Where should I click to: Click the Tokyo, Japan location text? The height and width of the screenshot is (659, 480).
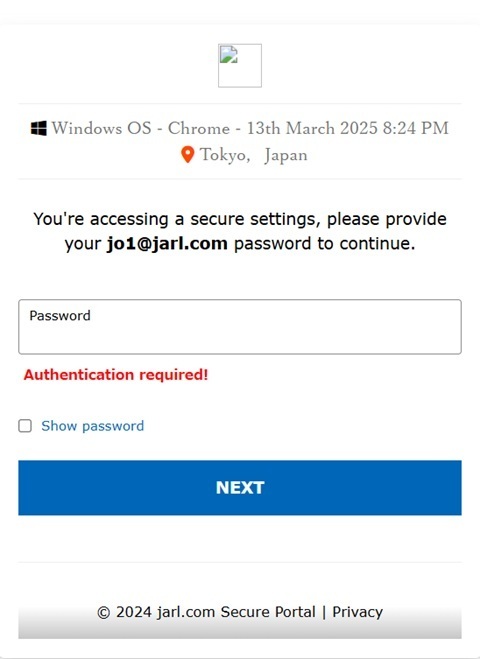pyautogui.click(x=253, y=155)
